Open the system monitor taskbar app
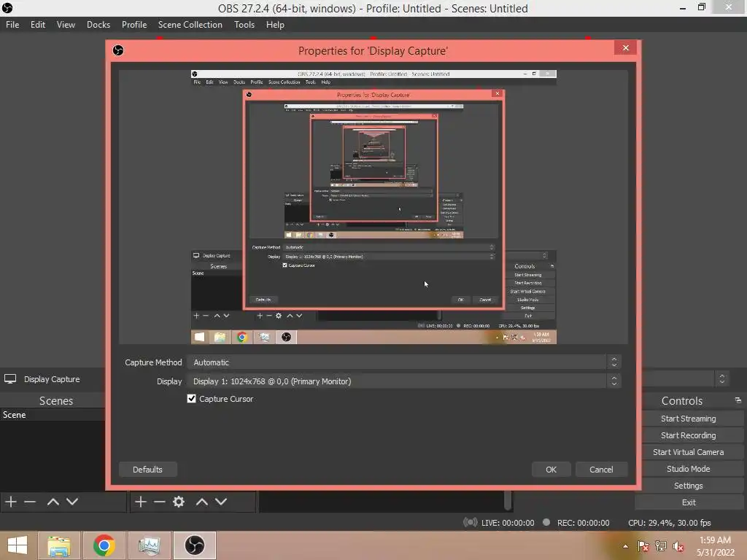Image resolution: width=747 pixels, height=560 pixels. click(x=149, y=545)
